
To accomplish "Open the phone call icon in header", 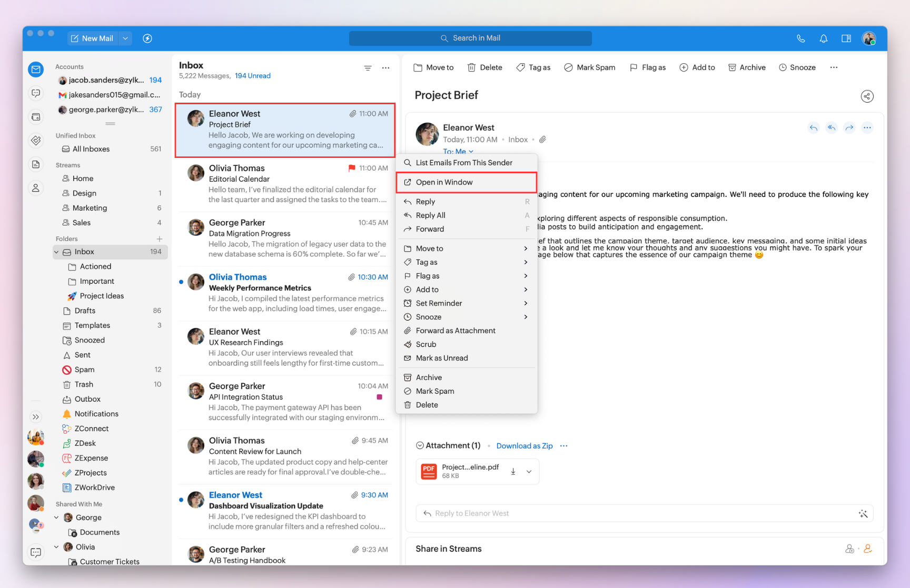I will coord(800,38).
